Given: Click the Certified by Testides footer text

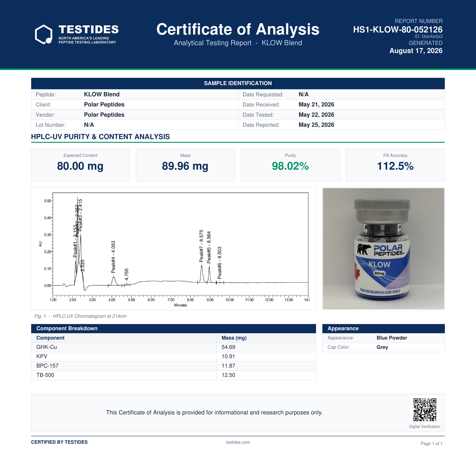Looking at the screenshot, I should 59,442.
